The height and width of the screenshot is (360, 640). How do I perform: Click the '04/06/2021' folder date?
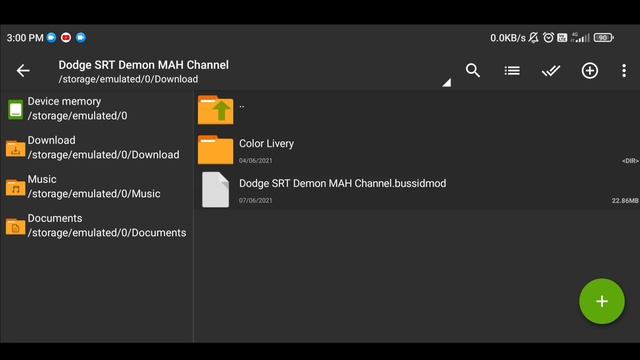(x=256, y=161)
